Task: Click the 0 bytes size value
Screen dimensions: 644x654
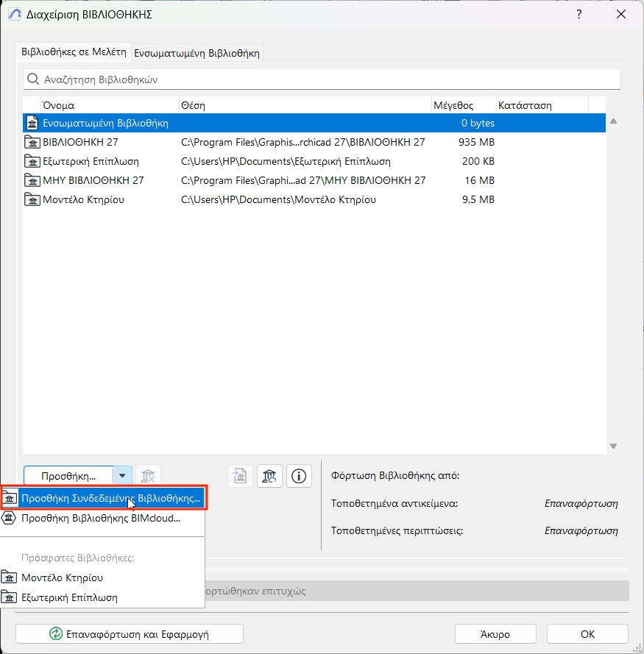Action: point(478,123)
